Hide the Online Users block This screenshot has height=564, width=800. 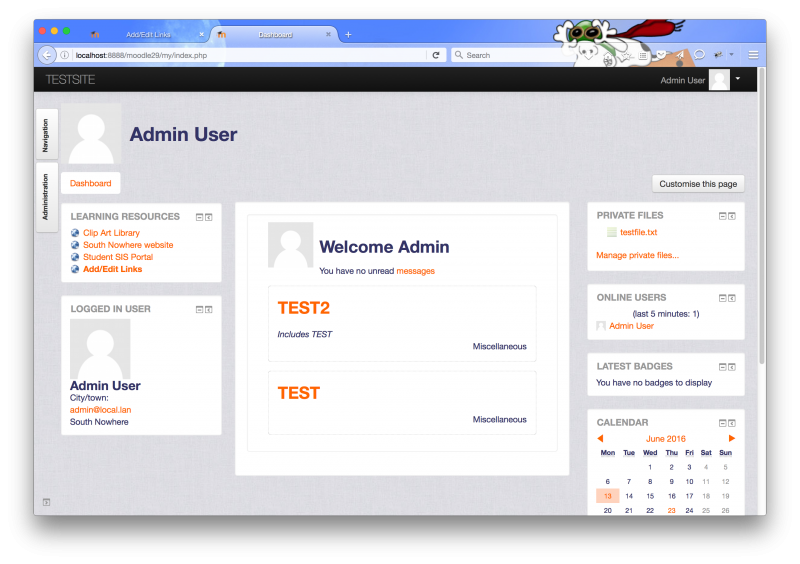722,298
